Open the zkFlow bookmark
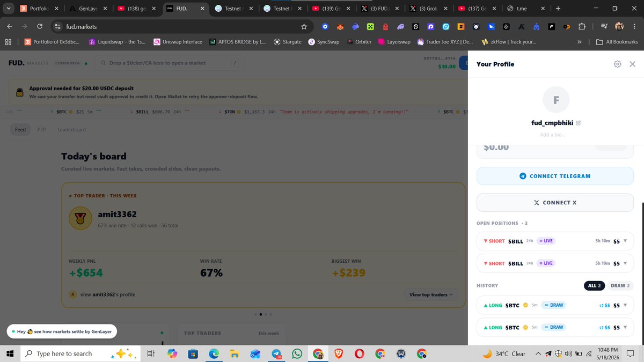Image resolution: width=644 pixels, height=362 pixels. pos(509,42)
